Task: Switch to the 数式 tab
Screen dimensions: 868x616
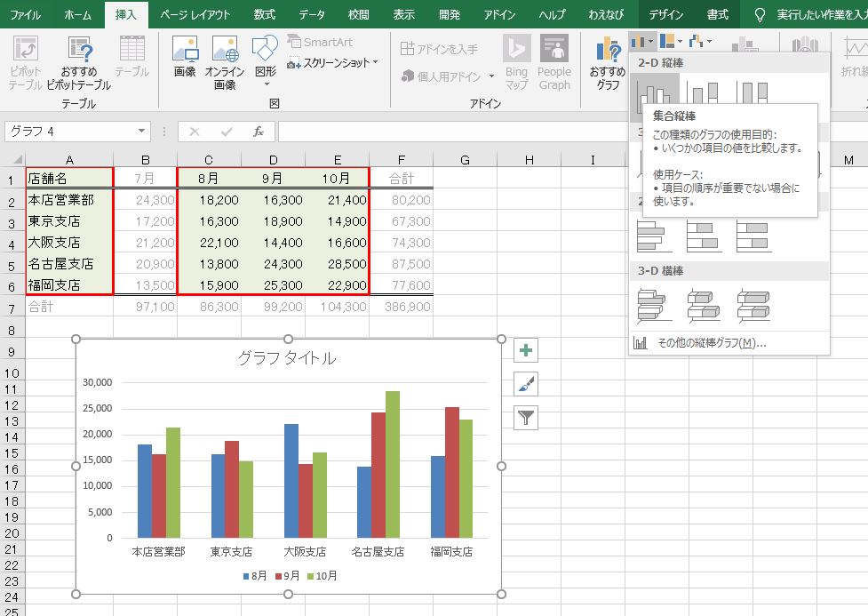Action: point(265,14)
